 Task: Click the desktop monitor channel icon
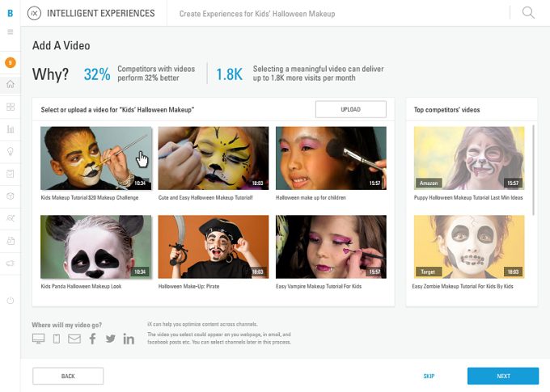click(38, 339)
